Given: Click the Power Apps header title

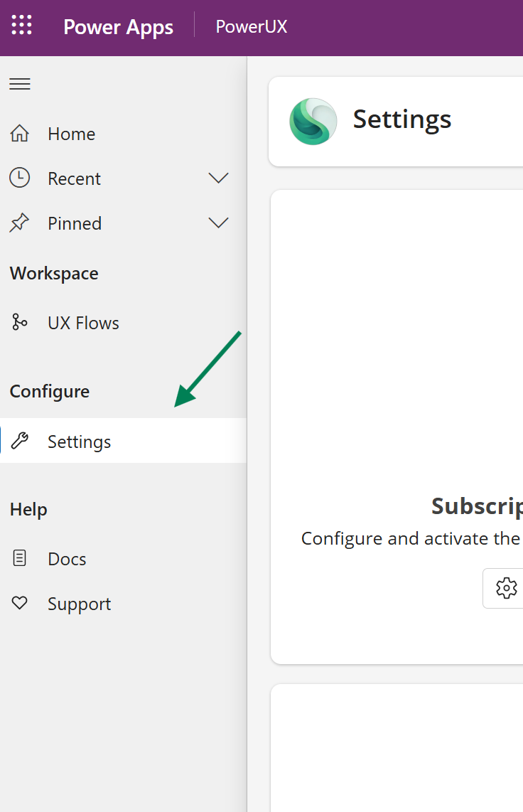Looking at the screenshot, I should click(118, 28).
